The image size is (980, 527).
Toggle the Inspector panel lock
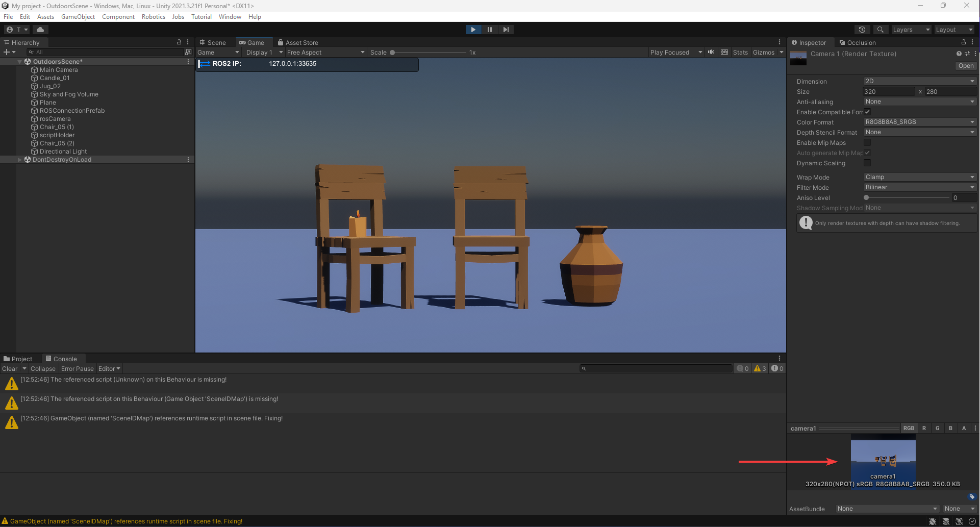(964, 42)
